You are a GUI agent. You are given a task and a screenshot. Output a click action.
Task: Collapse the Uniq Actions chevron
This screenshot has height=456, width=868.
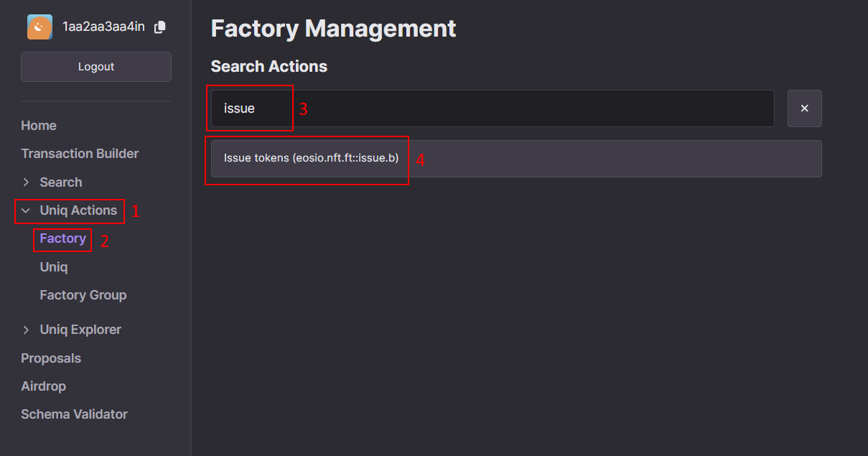27,210
